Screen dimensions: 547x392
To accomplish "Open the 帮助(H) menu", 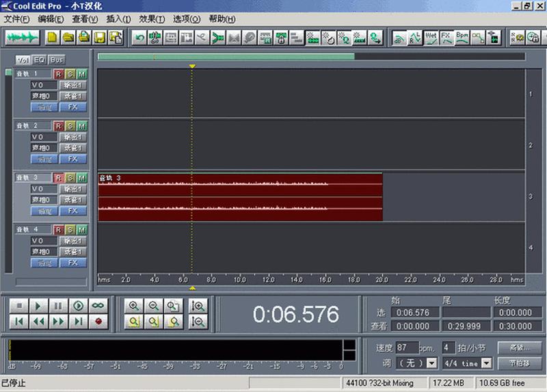I will tap(222, 19).
